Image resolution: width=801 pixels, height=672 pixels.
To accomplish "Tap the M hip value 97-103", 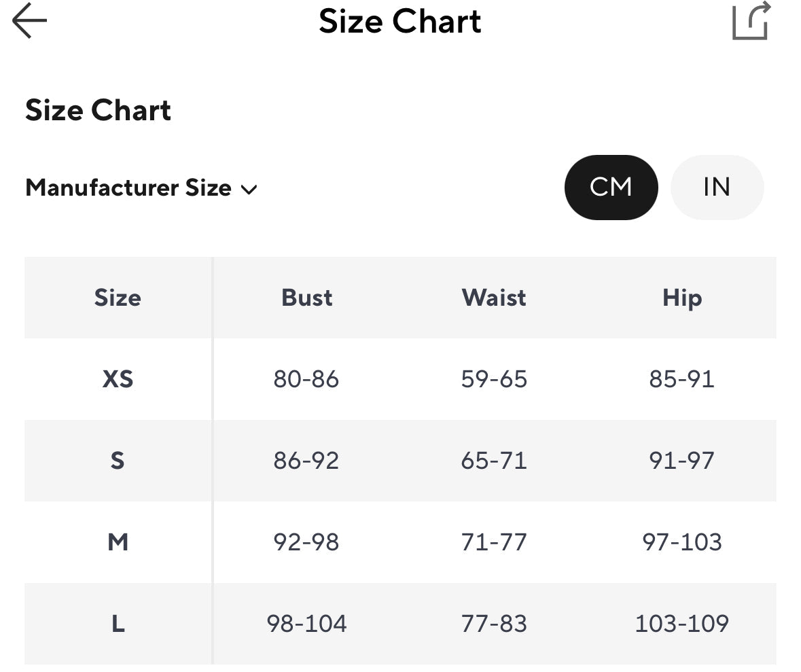I will [x=681, y=542].
